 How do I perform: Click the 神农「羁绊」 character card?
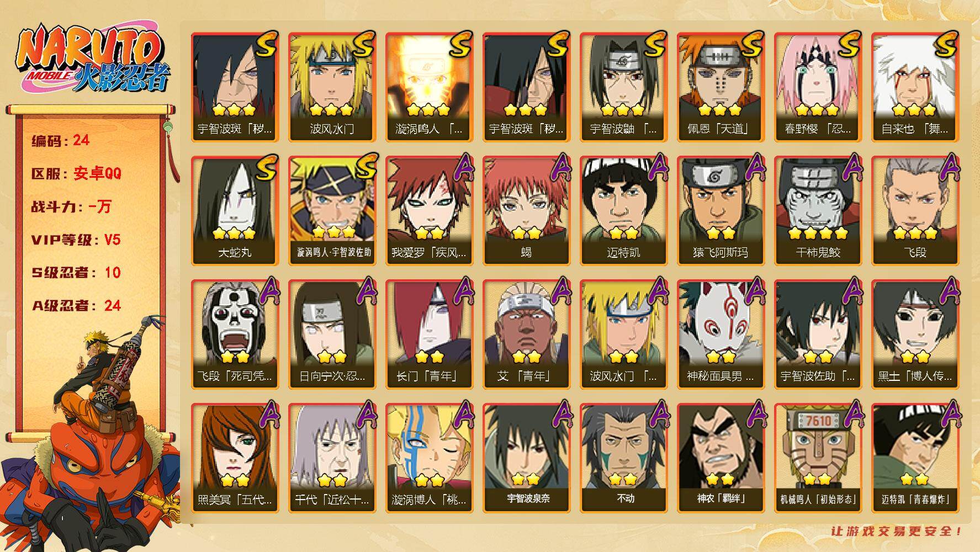(x=721, y=458)
